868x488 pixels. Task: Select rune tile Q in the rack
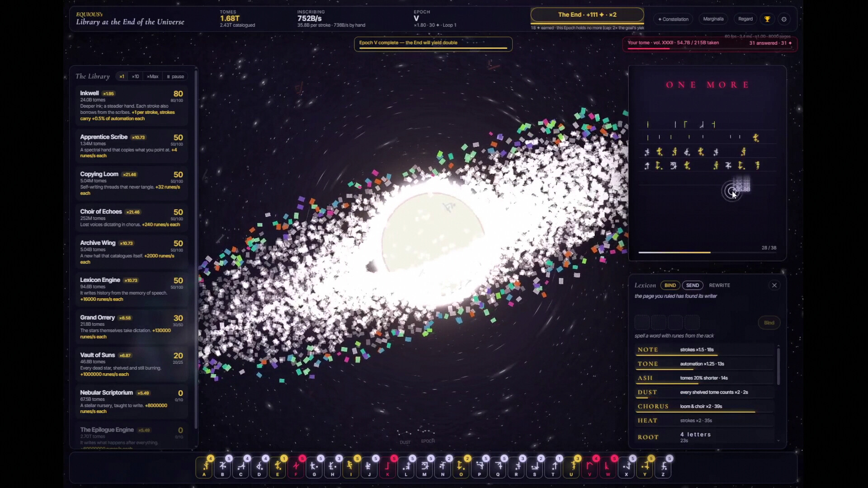click(x=498, y=467)
